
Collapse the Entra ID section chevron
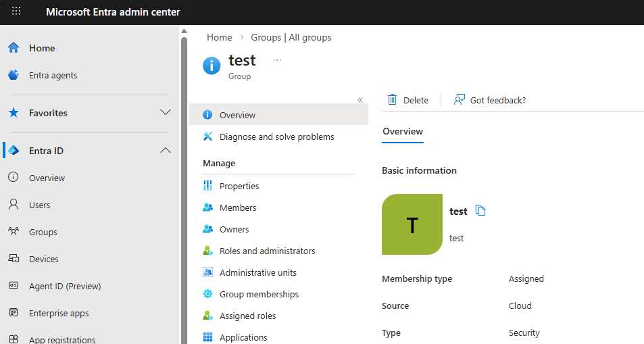tap(165, 151)
